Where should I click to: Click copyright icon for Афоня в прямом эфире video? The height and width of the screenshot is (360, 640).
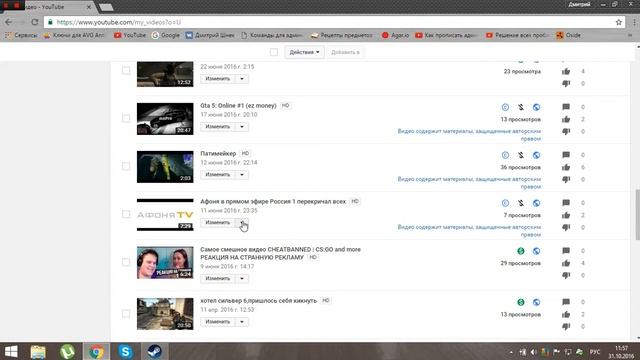(505, 203)
